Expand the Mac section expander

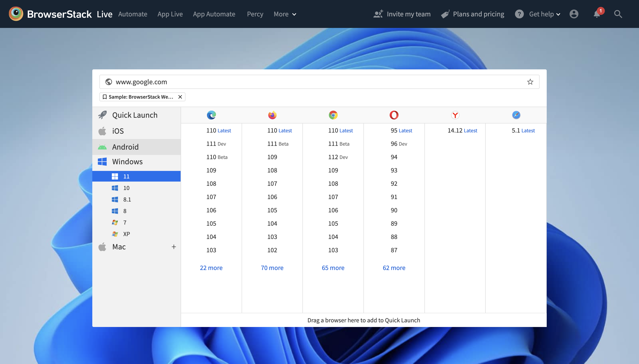(174, 247)
